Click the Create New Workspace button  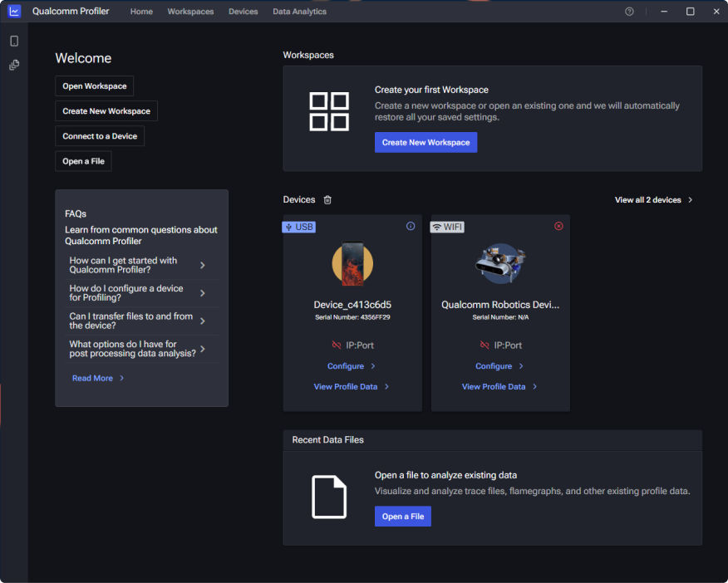click(x=106, y=110)
